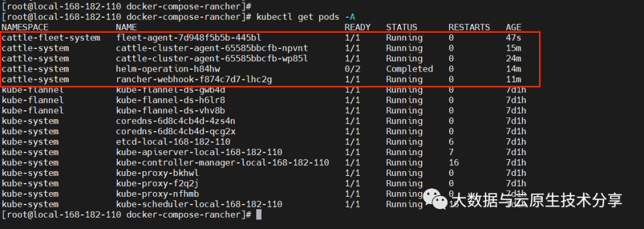Select pod name kube-flannel-ds-gwb4d

[171, 90]
